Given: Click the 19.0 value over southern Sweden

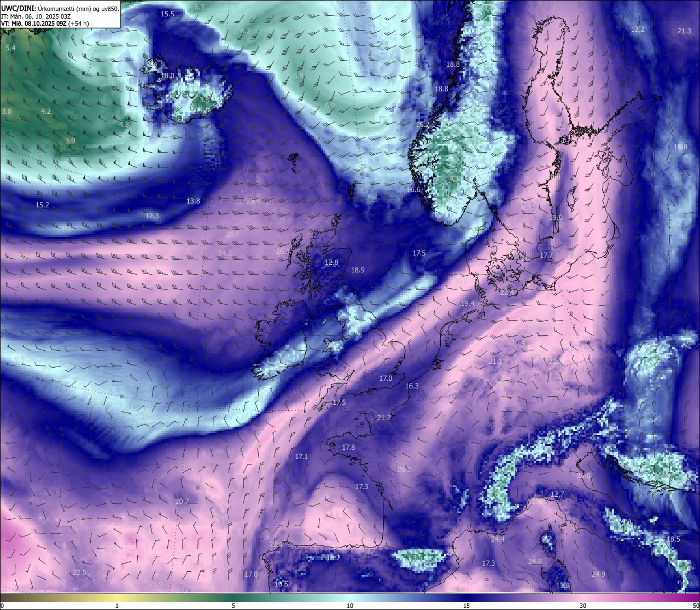Looking at the screenshot, I should tap(556, 217).
